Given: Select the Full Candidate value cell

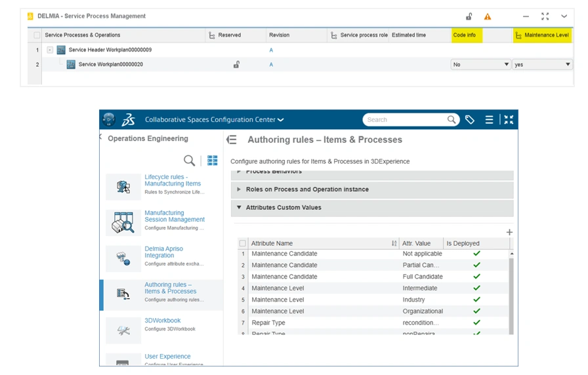Looking at the screenshot, I should 423,277.
